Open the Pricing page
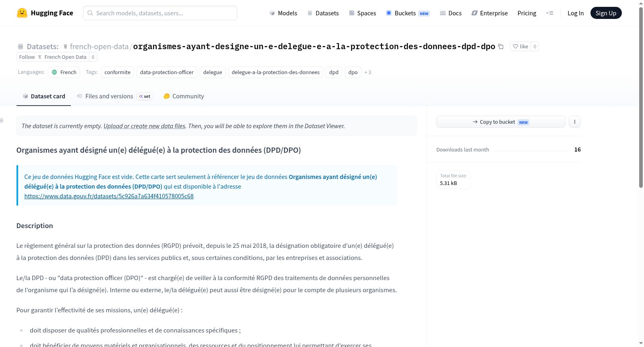644x347 pixels. click(527, 13)
